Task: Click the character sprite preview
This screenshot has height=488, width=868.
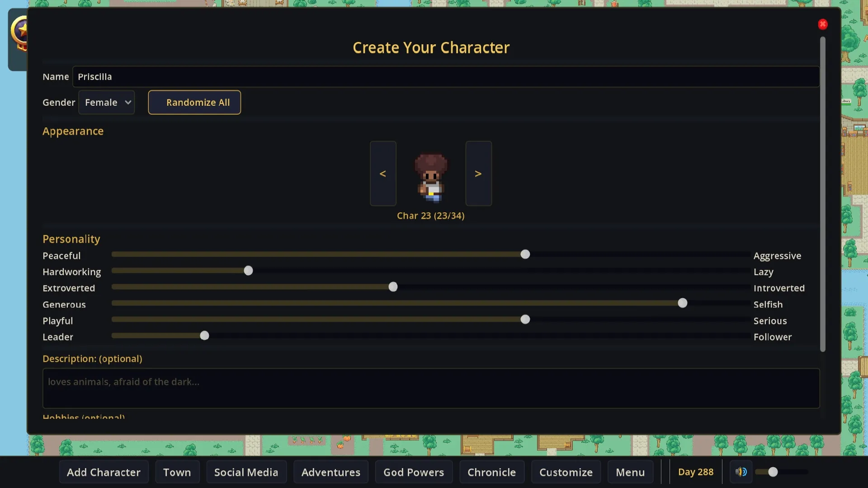Action: pyautogui.click(x=431, y=177)
